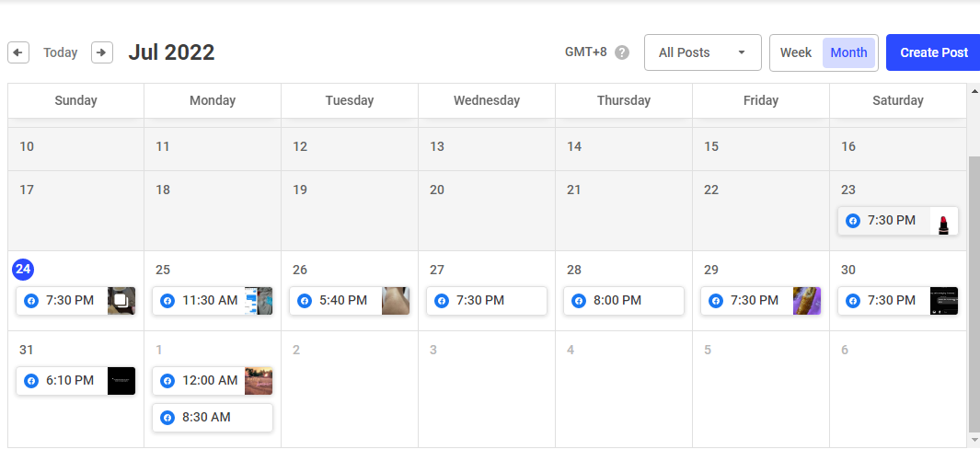980x461 pixels.
Task: Click the Create Post button
Action: (x=933, y=52)
